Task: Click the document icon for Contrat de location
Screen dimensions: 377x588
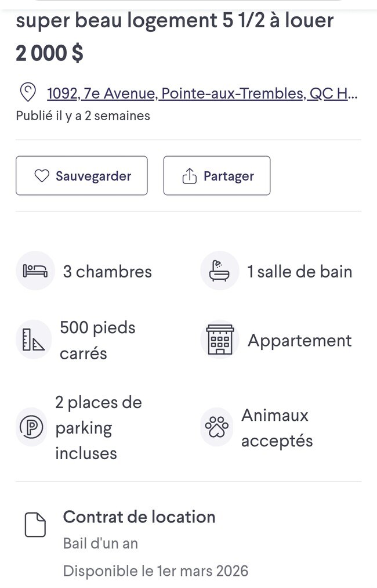Action: click(x=36, y=524)
